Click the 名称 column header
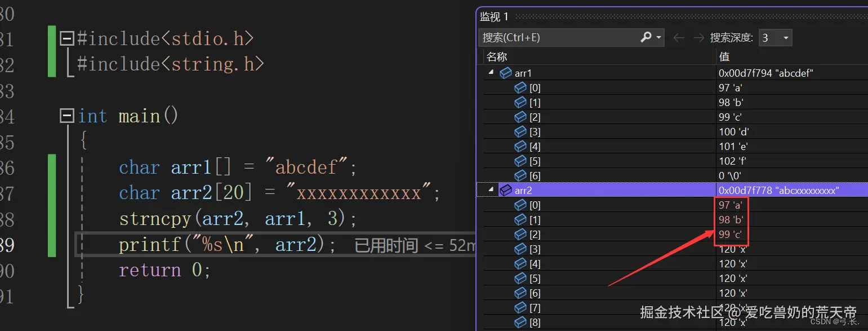 click(496, 56)
